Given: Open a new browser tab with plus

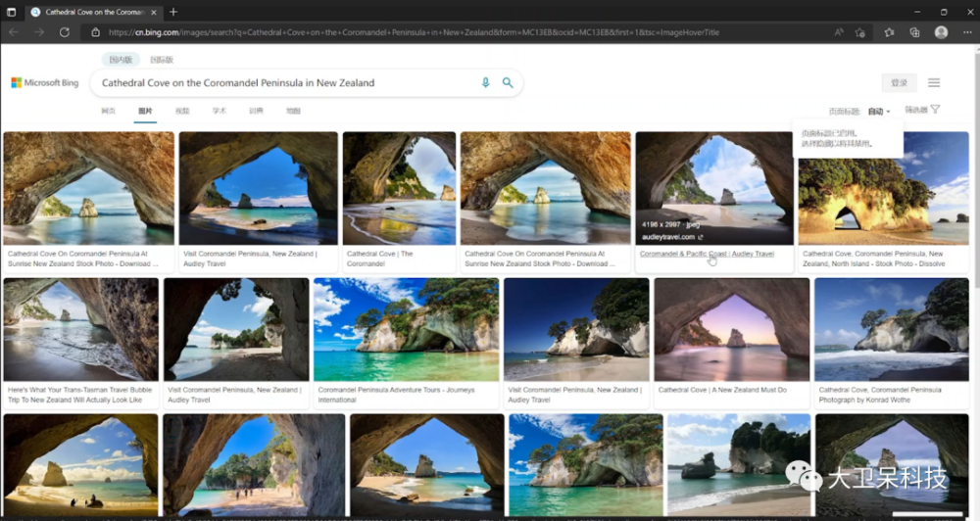Looking at the screenshot, I should [x=173, y=12].
